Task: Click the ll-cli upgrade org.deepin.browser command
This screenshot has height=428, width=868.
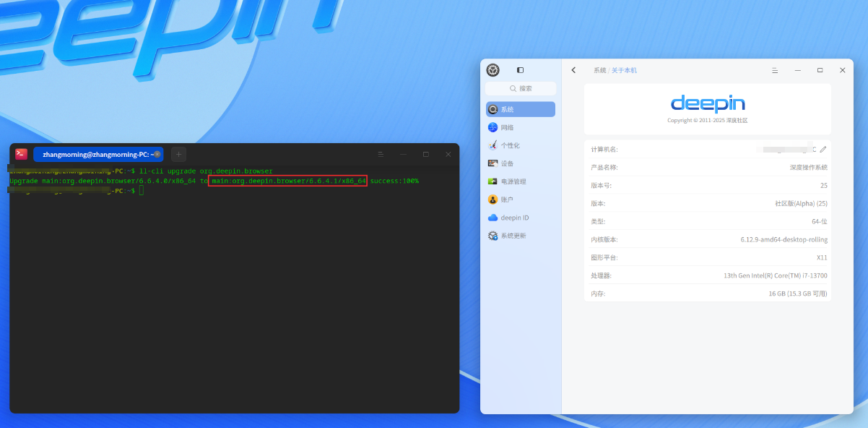Action: (x=206, y=171)
